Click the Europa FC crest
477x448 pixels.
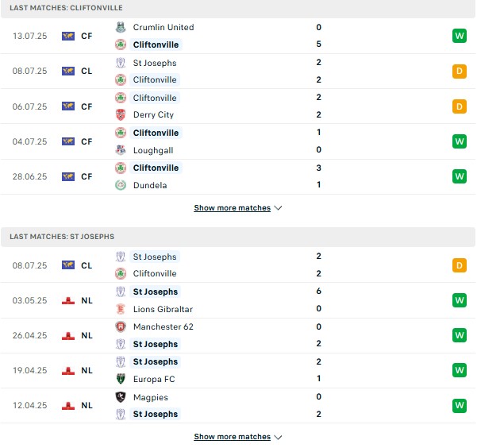click(121, 379)
